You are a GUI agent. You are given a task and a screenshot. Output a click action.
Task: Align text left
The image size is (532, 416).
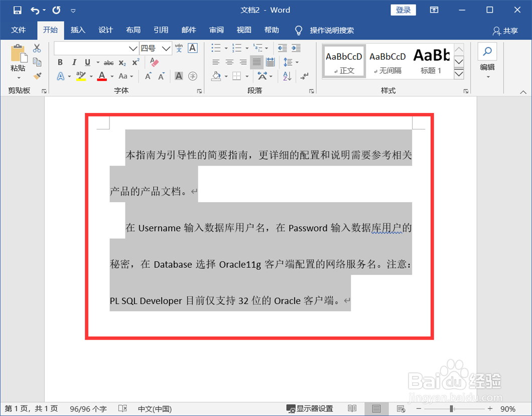click(216, 62)
